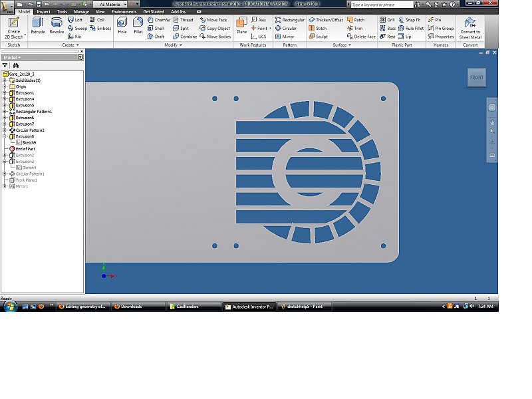
Task: Switch to the Tools ribbon tab
Action: pos(62,11)
